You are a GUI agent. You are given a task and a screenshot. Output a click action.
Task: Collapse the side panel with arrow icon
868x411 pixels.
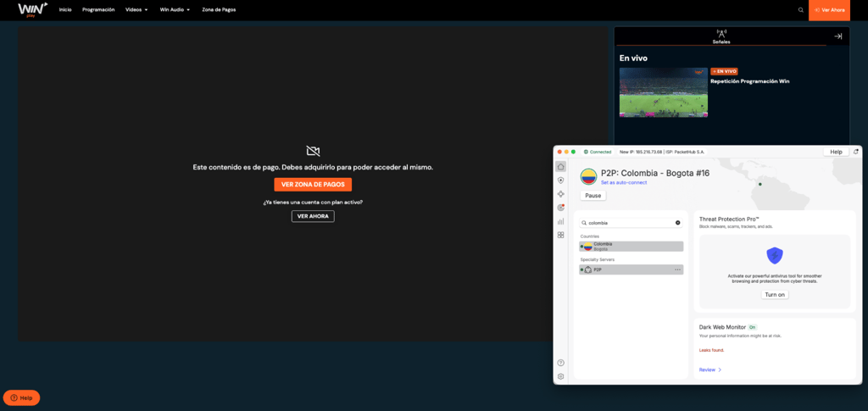pyautogui.click(x=838, y=36)
